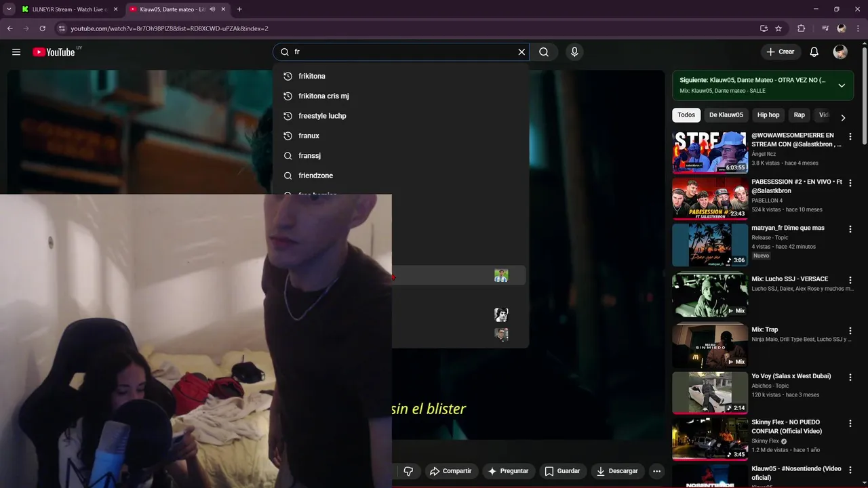The height and width of the screenshot is (488, 868).
Task: Pick the 'franux' search suggestion
Action: click(x=400, y=136)
